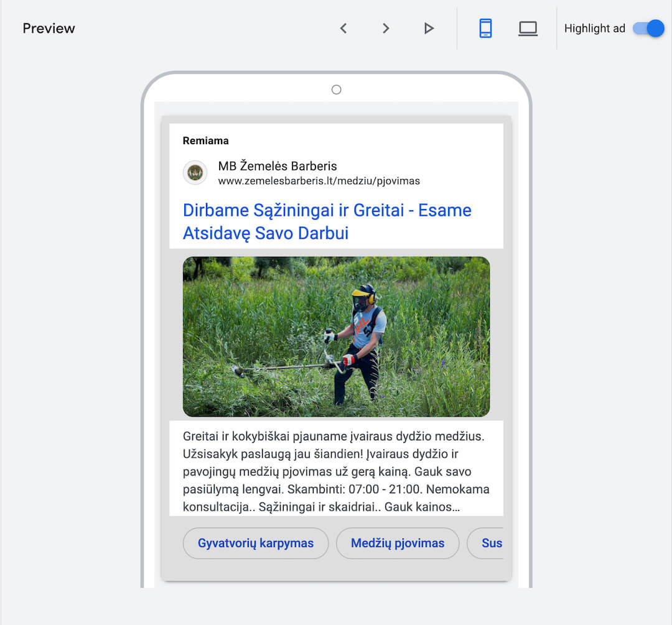Click the 'Gyvatvorių karpymas' sitelink button

[x=255, y=543]
